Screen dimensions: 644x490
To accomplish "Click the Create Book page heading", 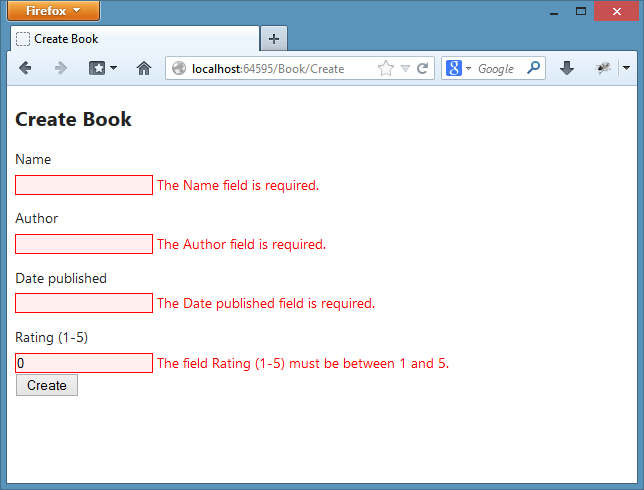I will coord(73,120).
